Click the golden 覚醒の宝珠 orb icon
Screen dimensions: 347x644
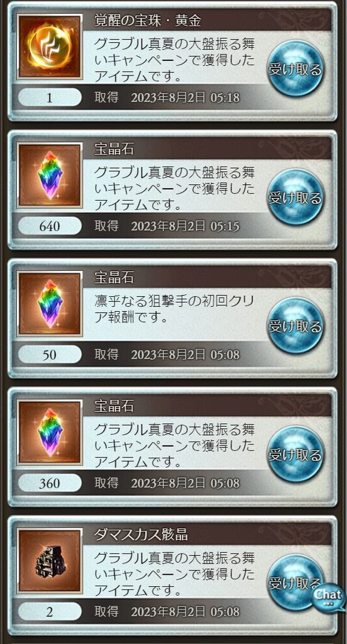tap(49, 47)
